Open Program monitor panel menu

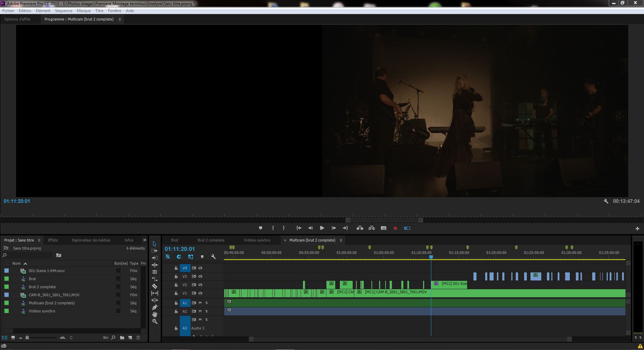click(119, 19)
